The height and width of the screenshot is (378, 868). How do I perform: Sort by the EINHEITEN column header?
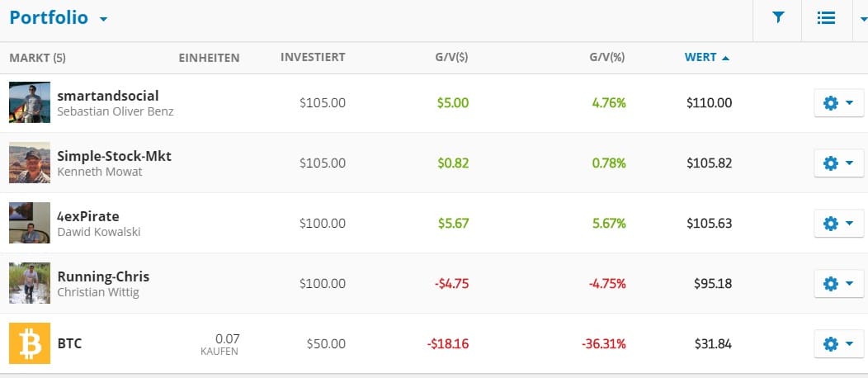point(209,58)
